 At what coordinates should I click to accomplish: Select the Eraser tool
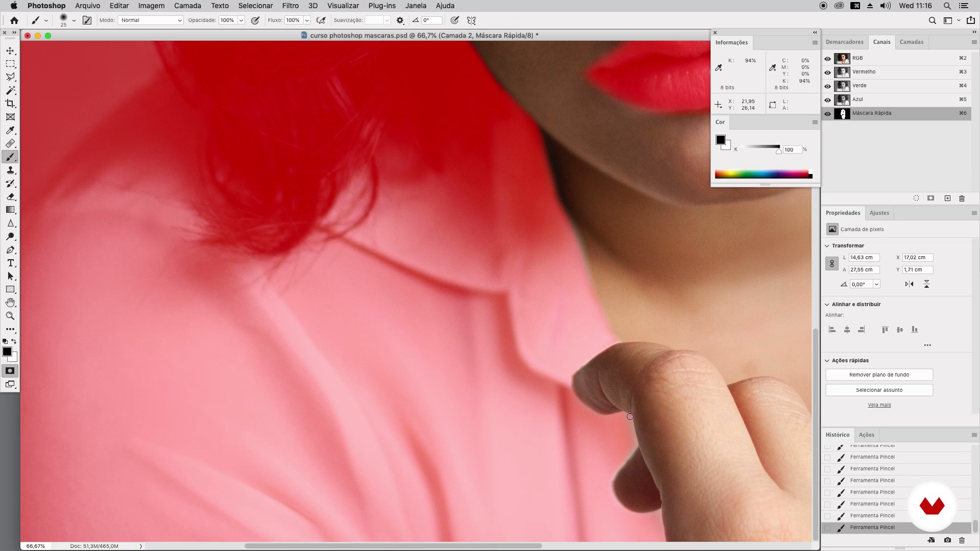[10, 196]
